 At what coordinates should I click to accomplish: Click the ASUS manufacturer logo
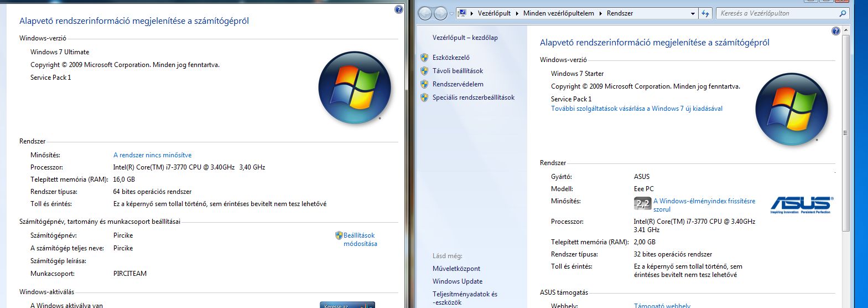click(802, 205)
